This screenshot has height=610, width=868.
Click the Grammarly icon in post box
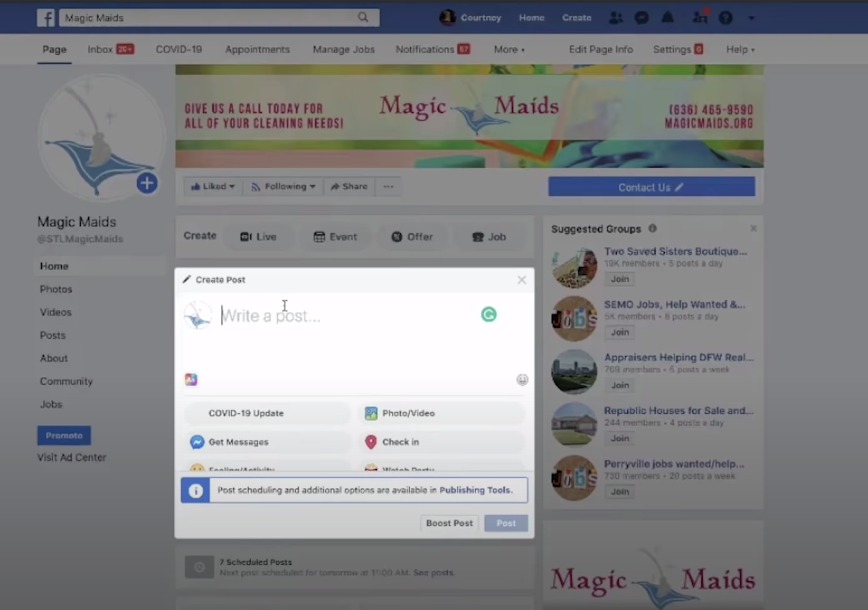tap(489, 314)
